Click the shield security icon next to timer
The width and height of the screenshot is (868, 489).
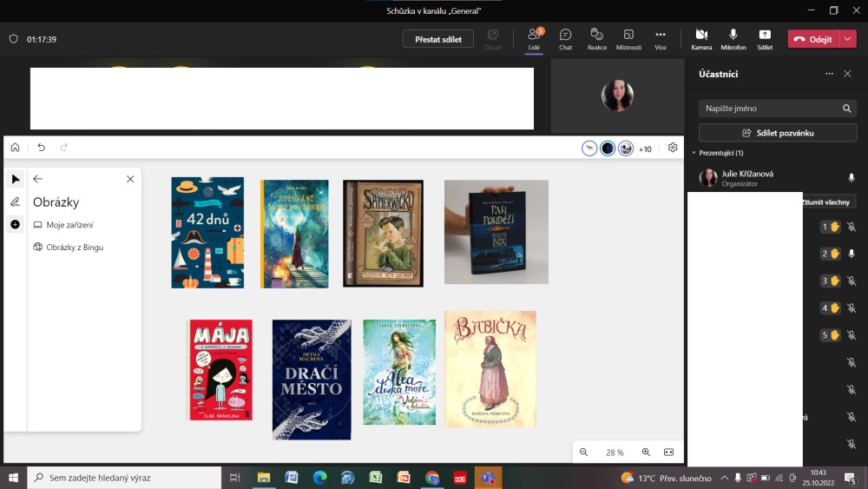tap(14, 39)
